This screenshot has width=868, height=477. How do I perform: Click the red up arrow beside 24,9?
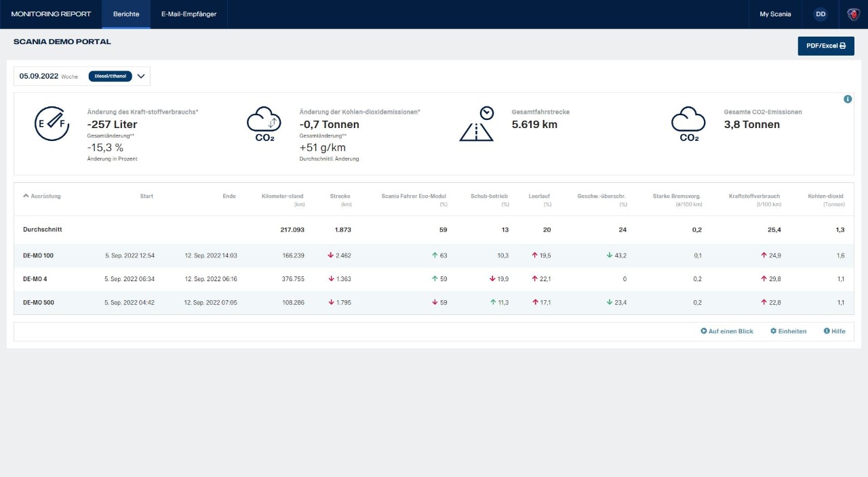point(764,255)
